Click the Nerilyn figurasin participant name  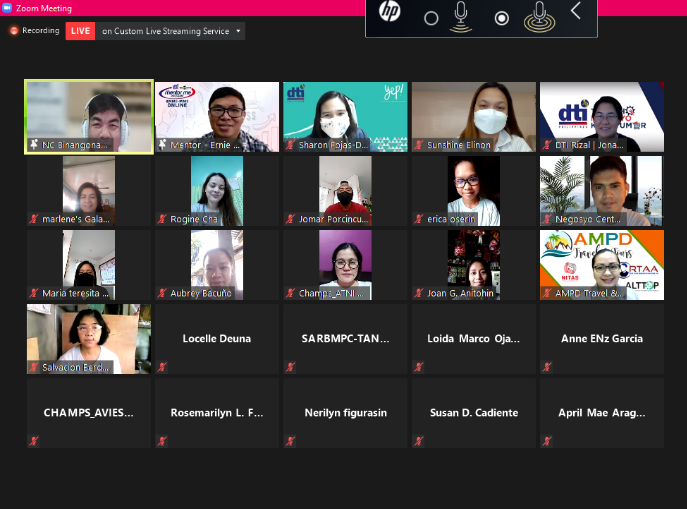pos(345,413)
